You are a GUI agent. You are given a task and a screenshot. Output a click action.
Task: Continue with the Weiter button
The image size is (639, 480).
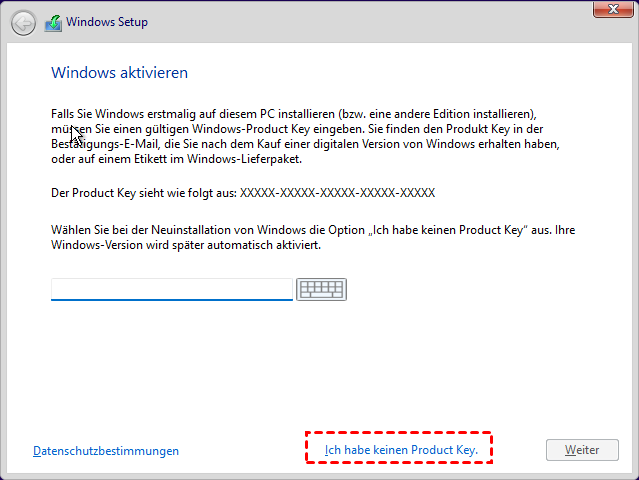tap(582, 450)
